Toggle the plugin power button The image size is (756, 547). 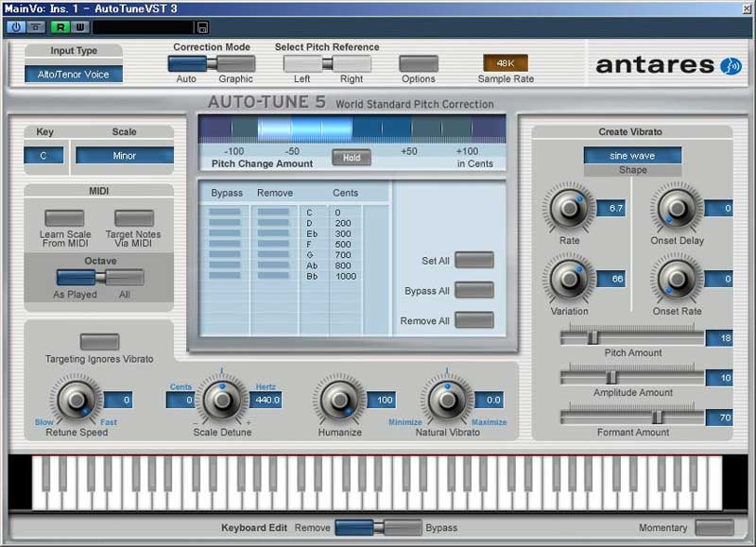[15, 27]
